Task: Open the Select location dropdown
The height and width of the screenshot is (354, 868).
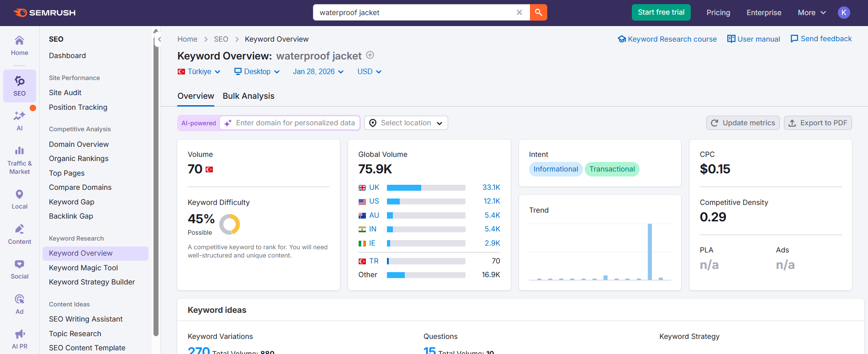Action: click(406, 123)
